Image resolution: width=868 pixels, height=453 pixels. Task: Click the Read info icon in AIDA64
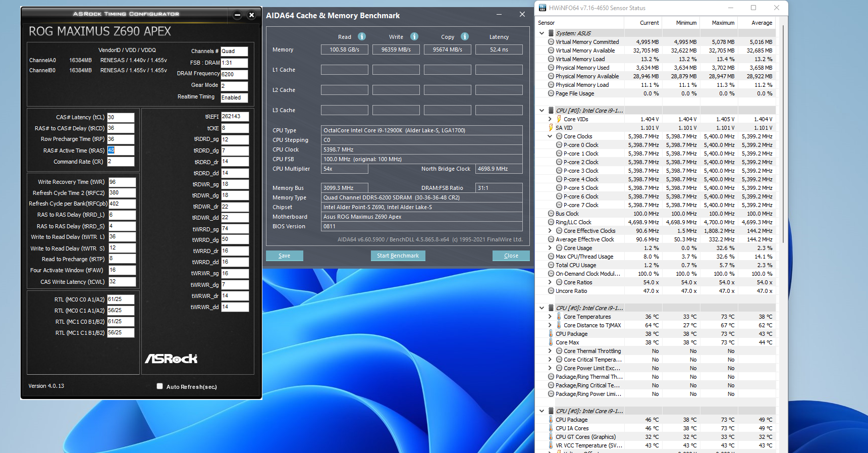[362, 36]
